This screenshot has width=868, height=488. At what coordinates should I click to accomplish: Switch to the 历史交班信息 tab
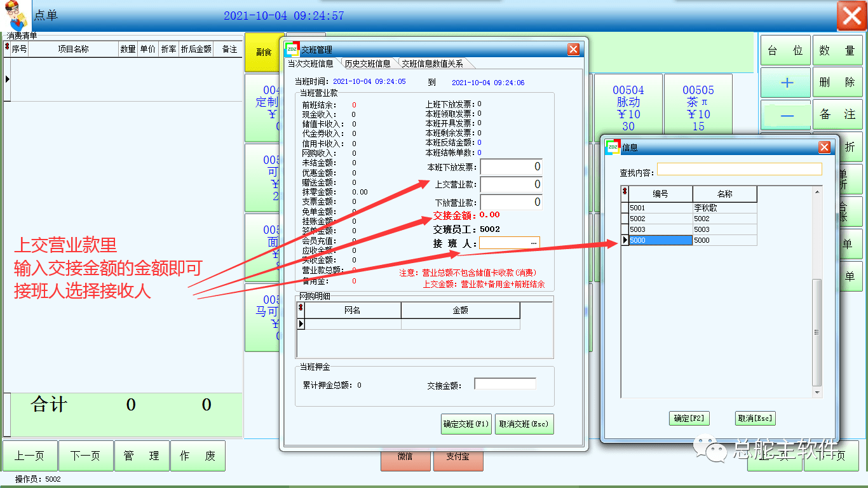pyautogui.click(x=367, y=64)
